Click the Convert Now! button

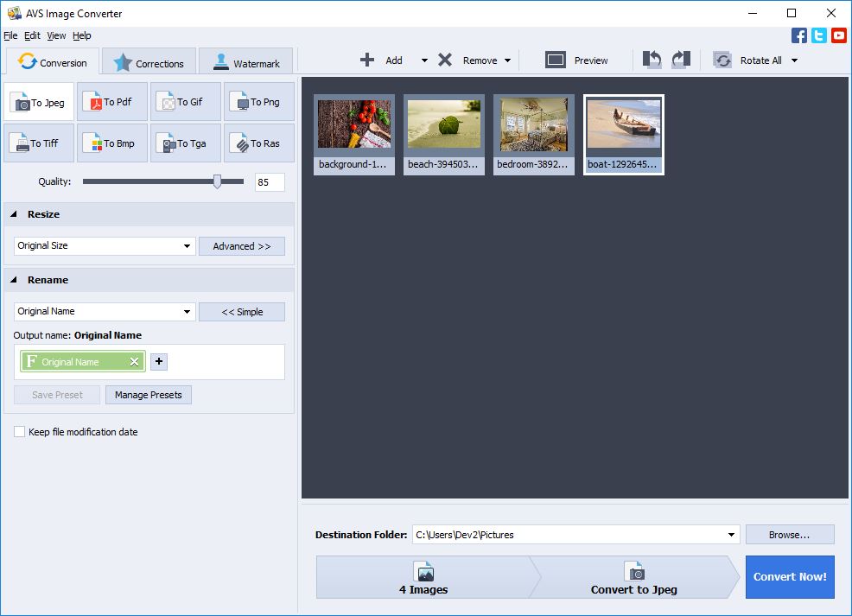(790, 577)
